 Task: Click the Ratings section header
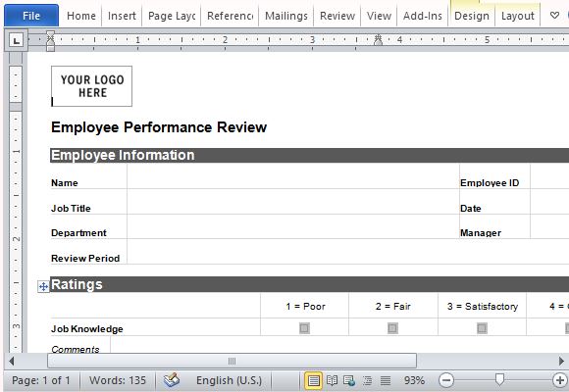[x=310, y=284]
